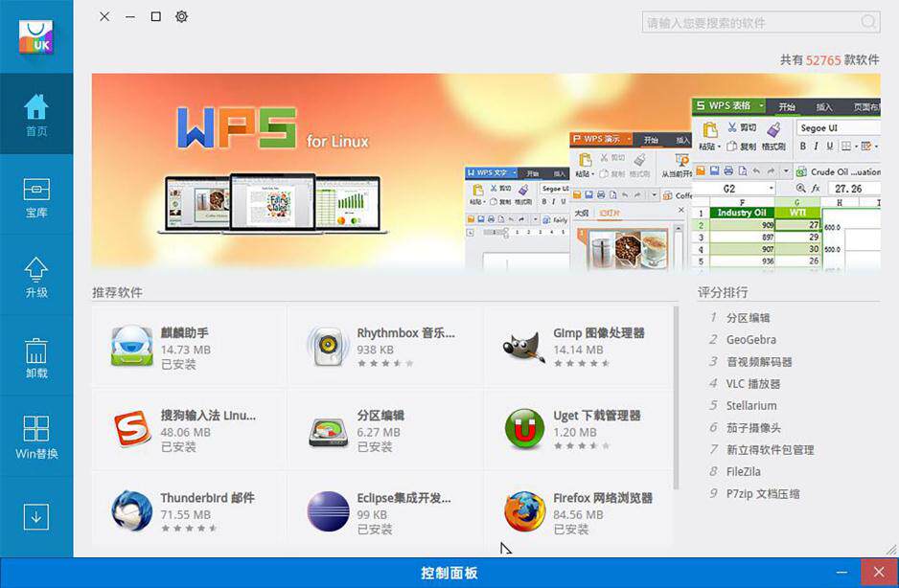This screenshot has width=899, height=588.
Task: Open Rhythmbox 音乐 title
Action: pyautogui.click(x=406, y=333)
